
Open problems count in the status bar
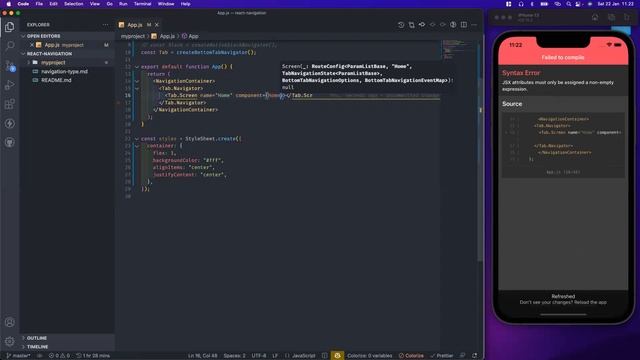pyautogui.click(x=59, y=356)
